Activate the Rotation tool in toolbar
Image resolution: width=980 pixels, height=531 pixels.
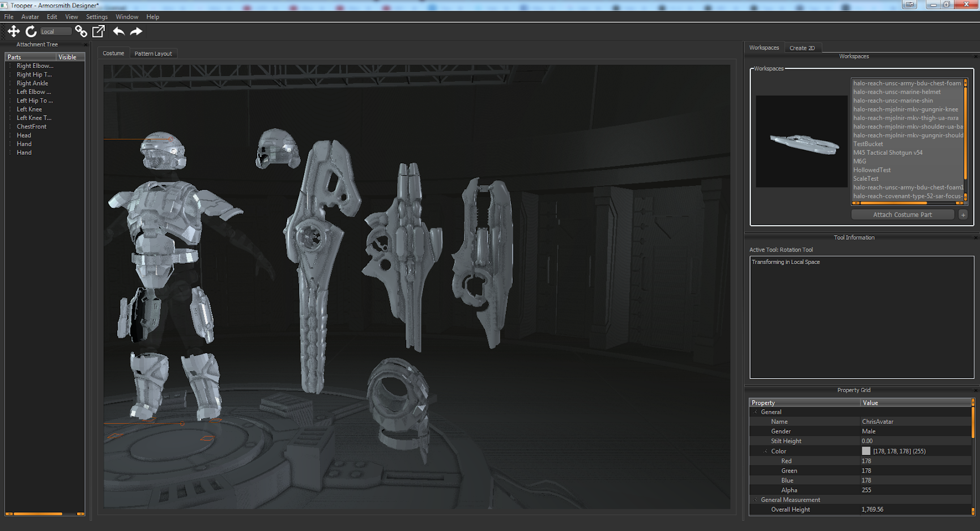(31, 31)
